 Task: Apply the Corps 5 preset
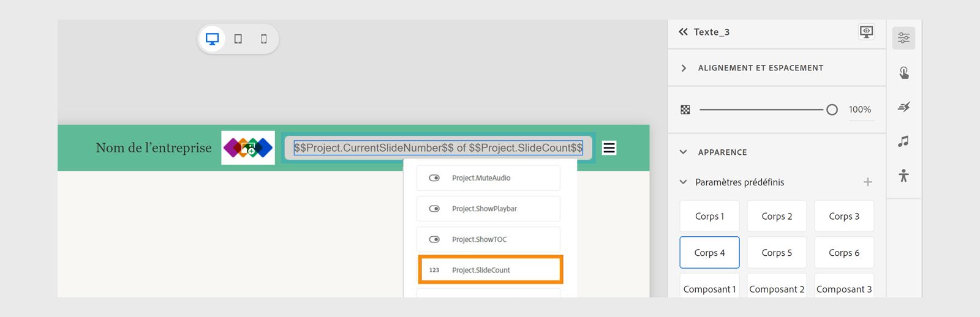(777, 252)
